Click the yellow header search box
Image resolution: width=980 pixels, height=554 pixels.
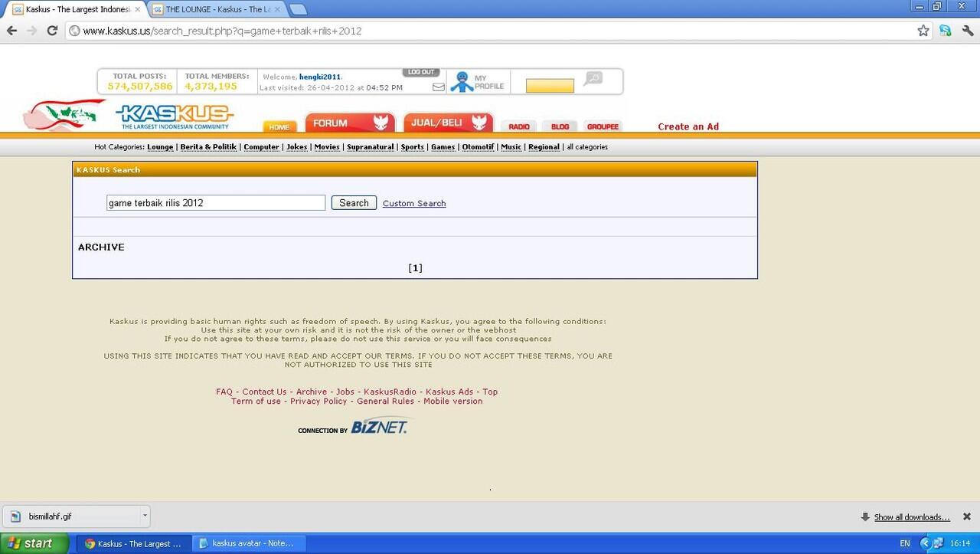(550, 86)
